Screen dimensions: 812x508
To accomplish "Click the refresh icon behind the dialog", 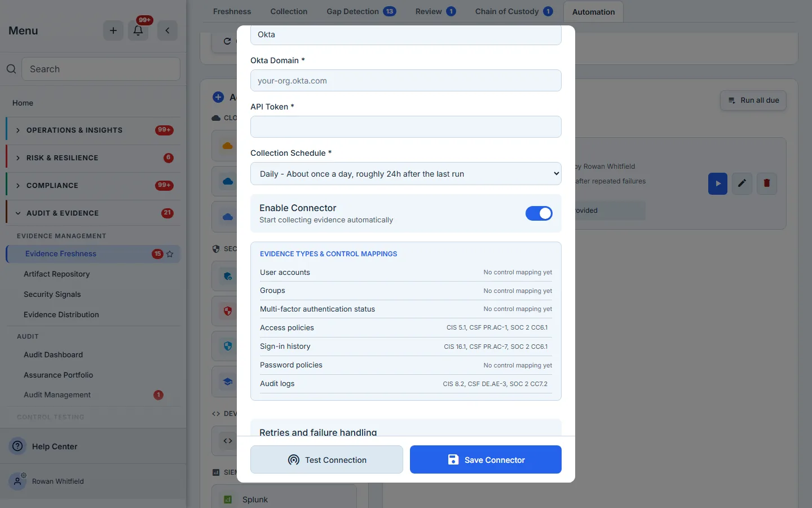I will 227,41.
